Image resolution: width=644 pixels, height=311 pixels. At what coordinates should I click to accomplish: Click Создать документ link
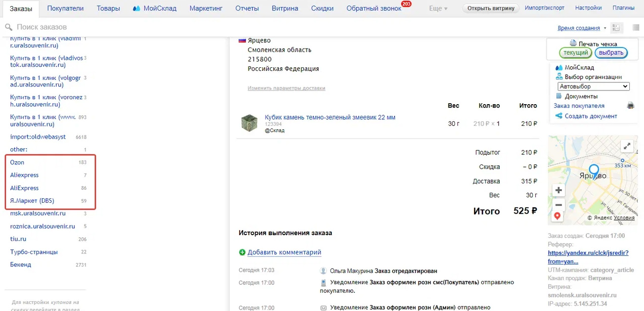coord(591,116)
